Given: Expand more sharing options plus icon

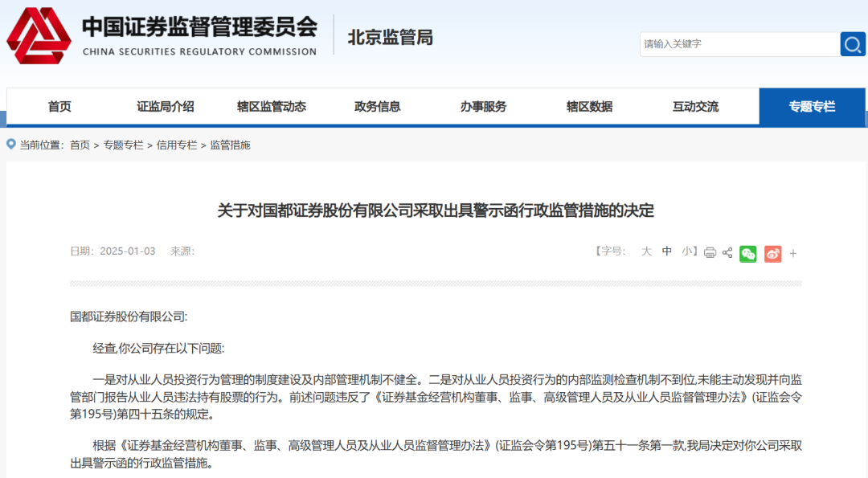Looking at the screenshot, I should (x=793, y=253).
